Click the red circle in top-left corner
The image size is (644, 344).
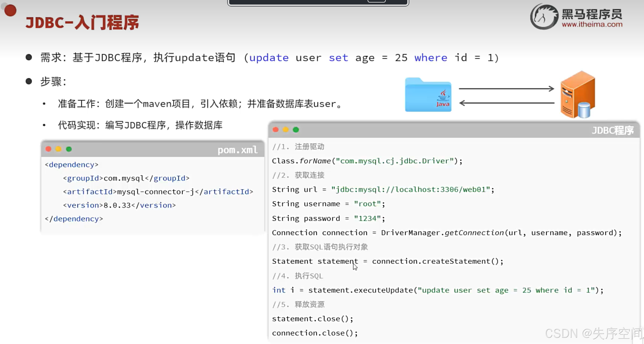[10, 11]
